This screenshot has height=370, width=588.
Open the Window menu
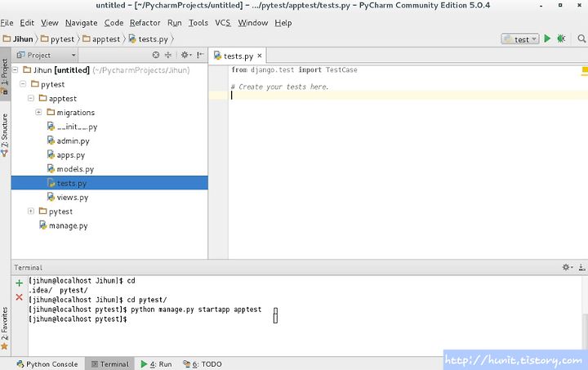pos(252,23)
